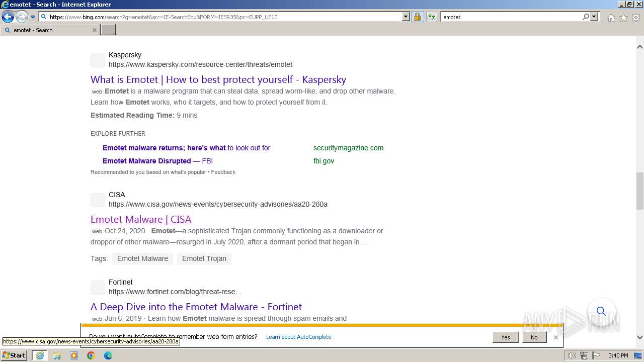Open the Home page icon
Screen dimensions: 644x362
(611, 18)
